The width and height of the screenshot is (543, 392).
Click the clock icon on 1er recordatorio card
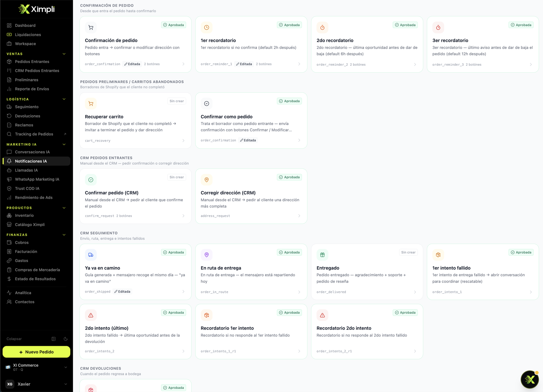click(x=207, y=27)
